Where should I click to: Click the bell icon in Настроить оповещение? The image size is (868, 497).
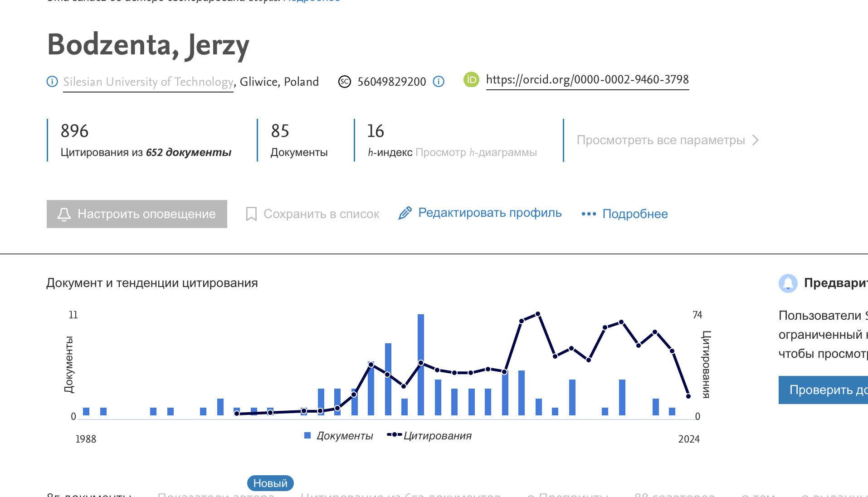point(64,214)
